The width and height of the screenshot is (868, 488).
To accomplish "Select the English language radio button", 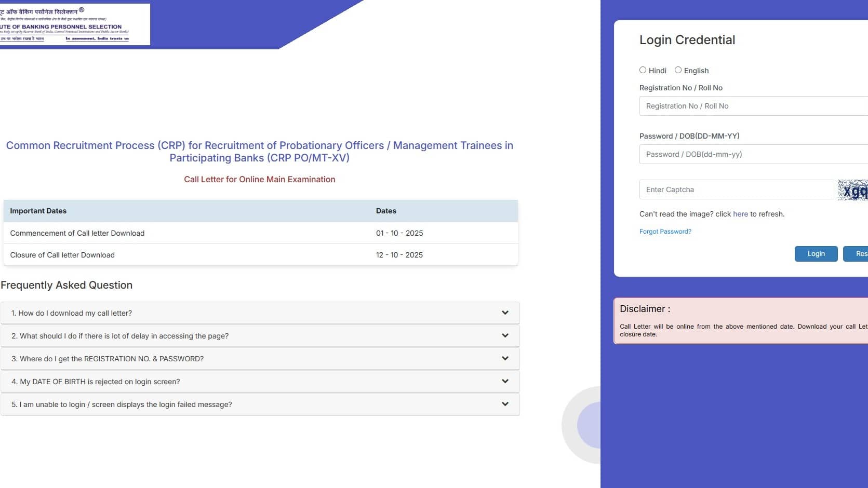I will click(678, 70).
